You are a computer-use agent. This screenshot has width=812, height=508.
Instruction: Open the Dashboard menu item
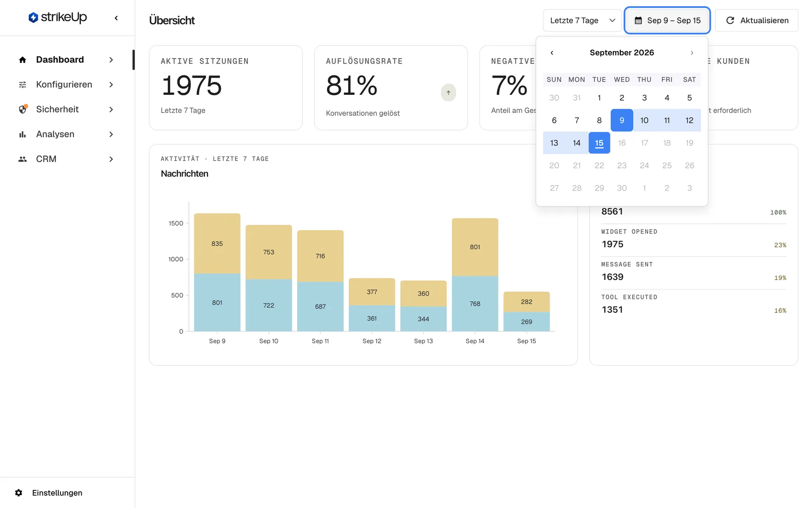coord(67,60)
